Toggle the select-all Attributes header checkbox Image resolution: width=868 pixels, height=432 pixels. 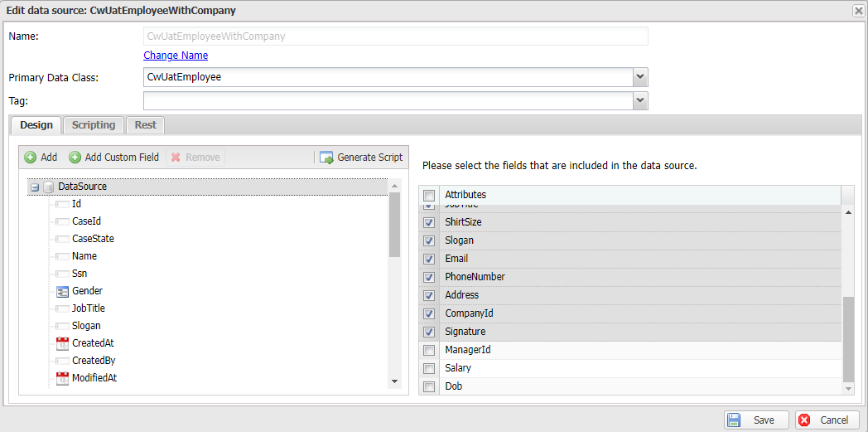coord(429,196)
